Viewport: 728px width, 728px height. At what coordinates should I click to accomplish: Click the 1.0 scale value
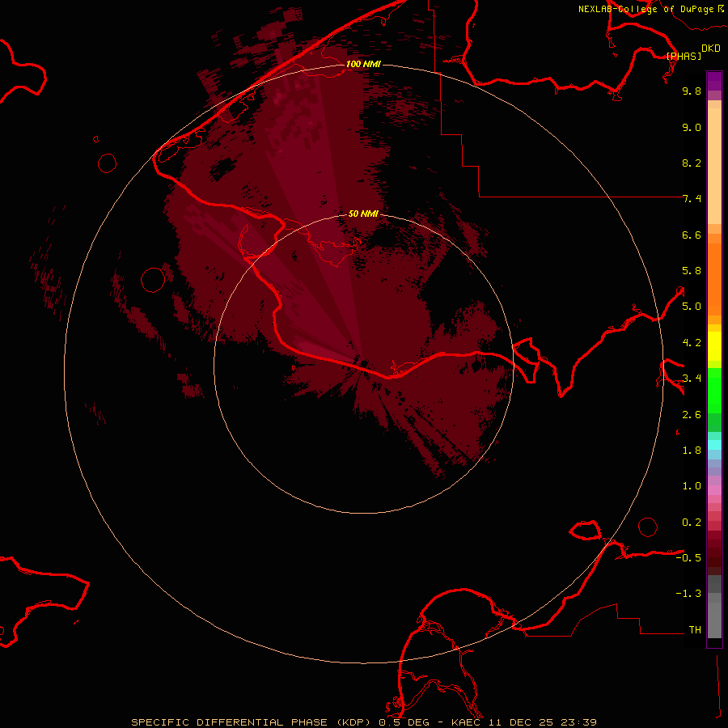(692, 486)
